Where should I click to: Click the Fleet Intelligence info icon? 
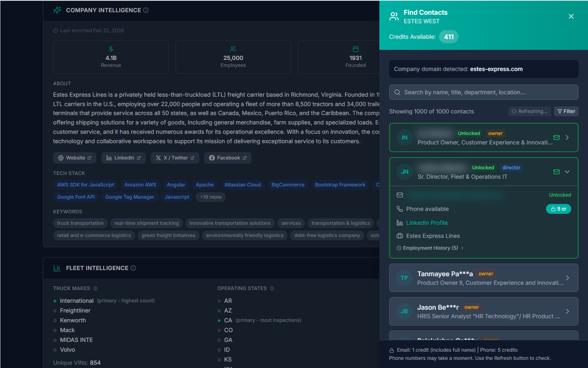(133, 268)
